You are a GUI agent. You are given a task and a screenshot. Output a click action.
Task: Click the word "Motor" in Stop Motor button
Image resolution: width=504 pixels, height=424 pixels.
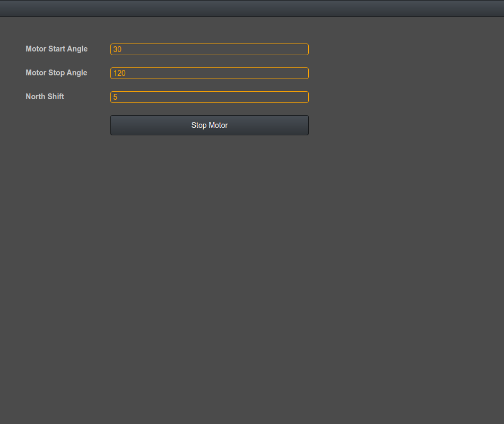point(218,125)
